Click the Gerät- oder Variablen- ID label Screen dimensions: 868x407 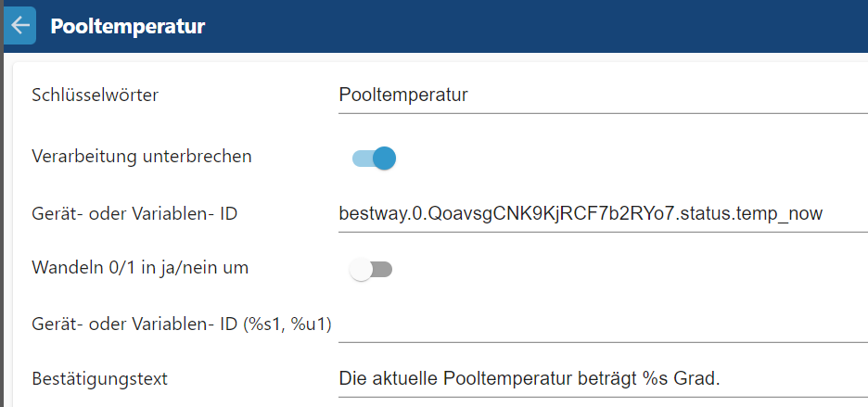[x=134, y=213]
